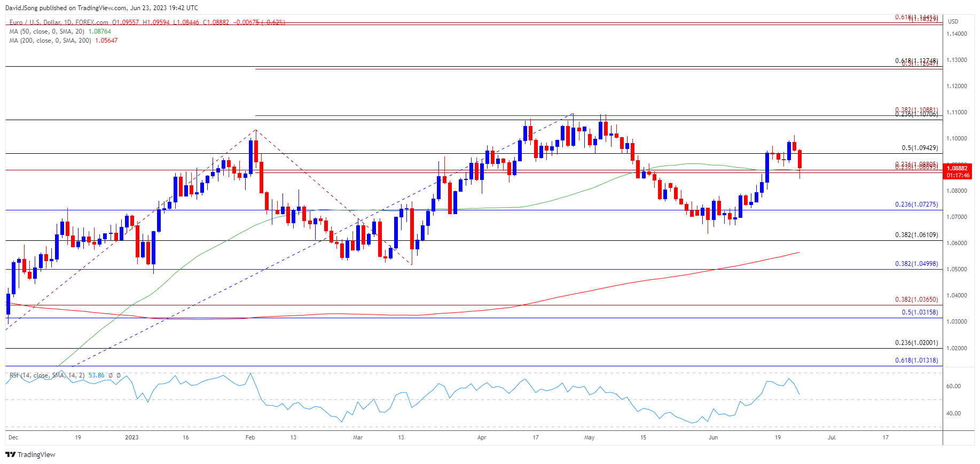Click the 1.04000 price axis label
The image size is (980, 464).
957,295
